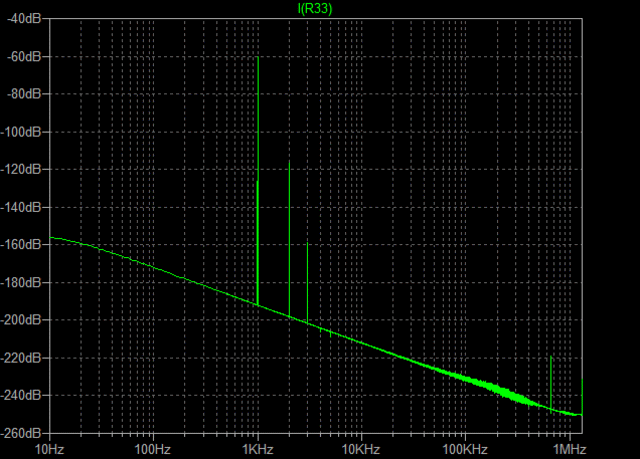The height and width of the screenshot is (459, 640).
Task: Click the -180dB axis label
Action: coord(21,282)
